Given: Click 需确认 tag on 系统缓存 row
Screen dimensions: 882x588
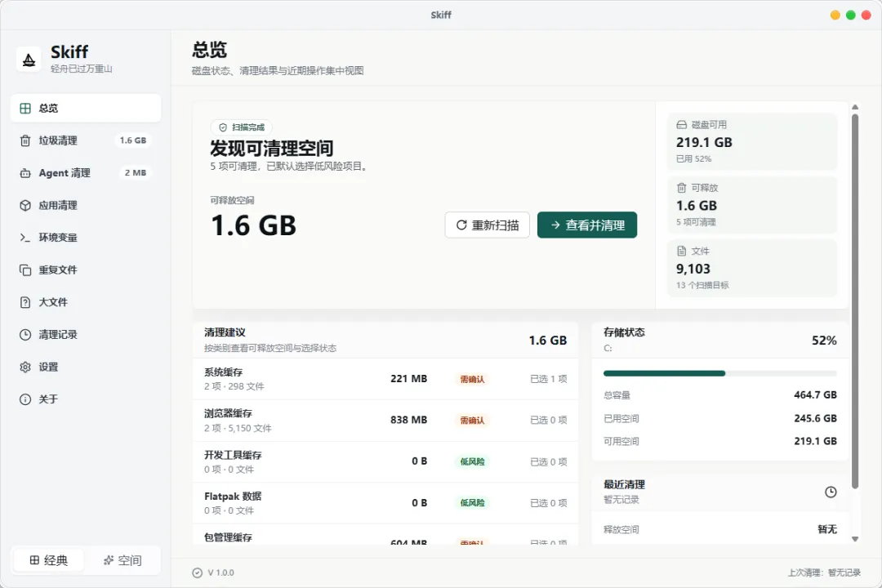Looking at the screenshot, I should point(473,379).
